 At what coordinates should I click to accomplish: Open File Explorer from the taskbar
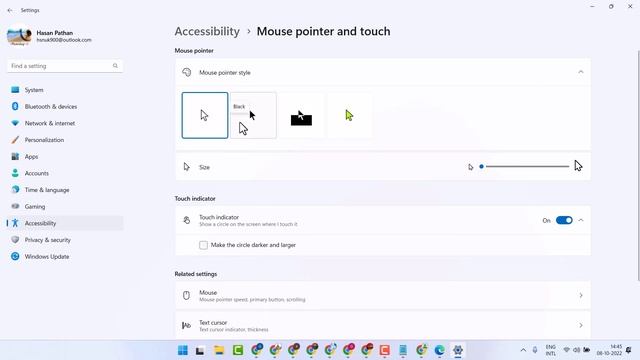(x=219, y=350)
